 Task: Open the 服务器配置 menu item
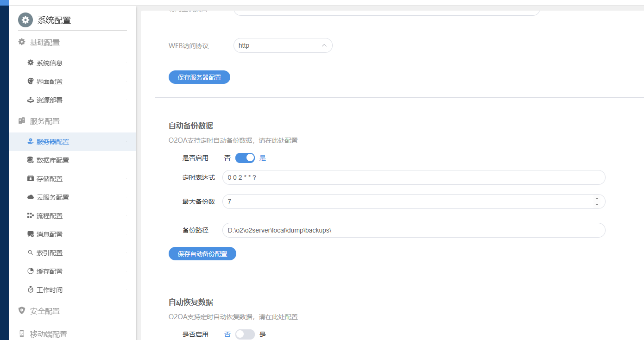pos(72,142)
